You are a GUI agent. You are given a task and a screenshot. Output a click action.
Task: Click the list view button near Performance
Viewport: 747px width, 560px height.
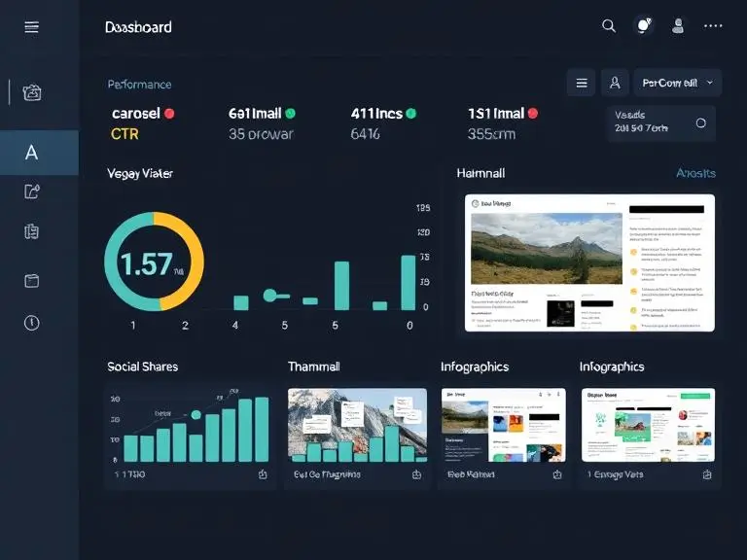(x=582, y=84)
